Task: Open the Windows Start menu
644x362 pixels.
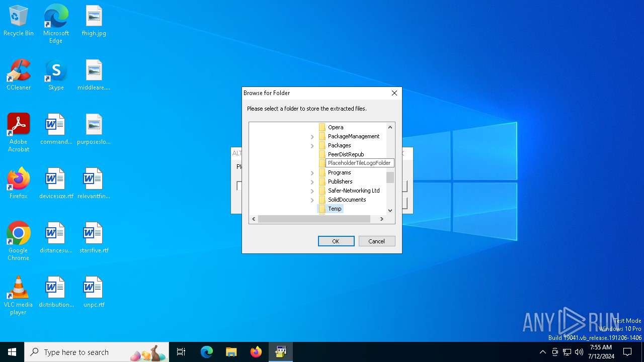Action: (12, 352)
